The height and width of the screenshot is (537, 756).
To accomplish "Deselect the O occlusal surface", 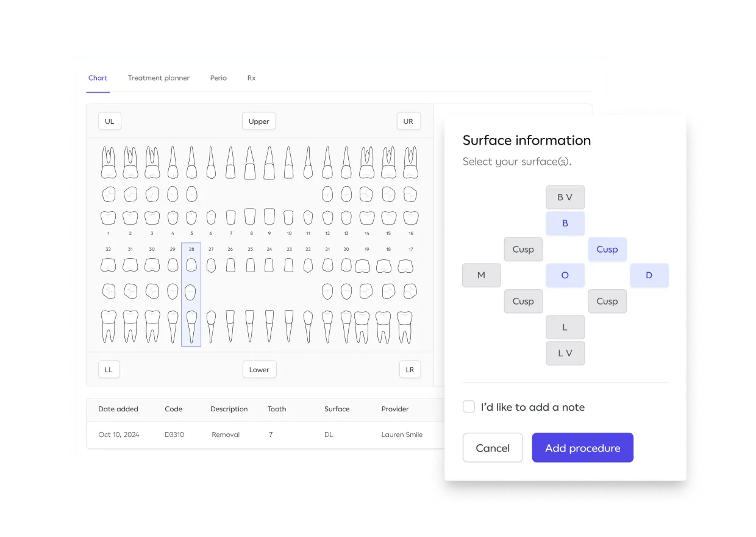I will click(565, 275).
